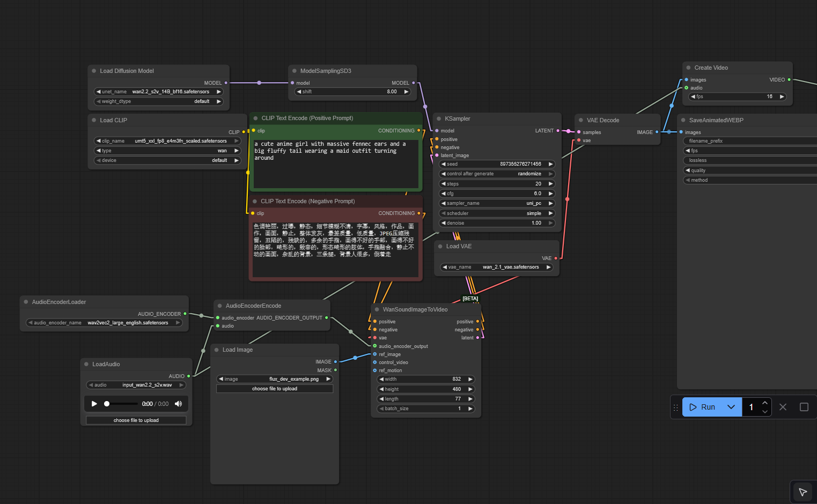Open audio_encoder_name selector

(x=105, y=323)
